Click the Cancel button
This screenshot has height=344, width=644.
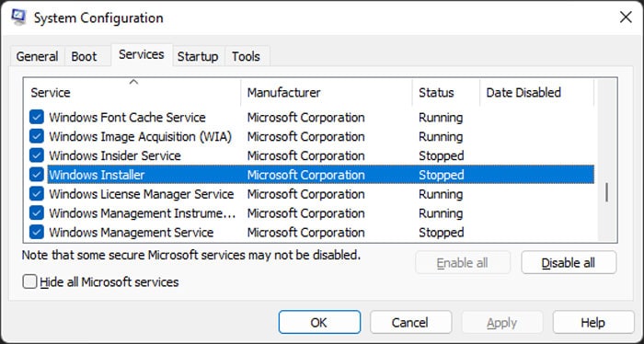410,323
